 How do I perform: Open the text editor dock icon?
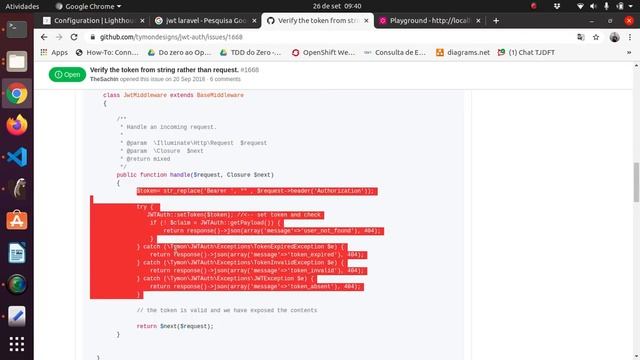coord(17,316)
